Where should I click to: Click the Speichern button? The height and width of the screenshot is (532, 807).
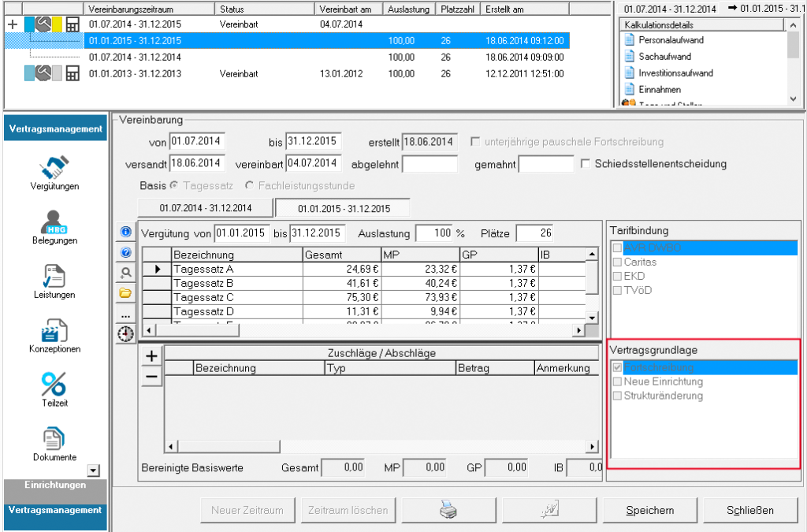pos(650,510)
